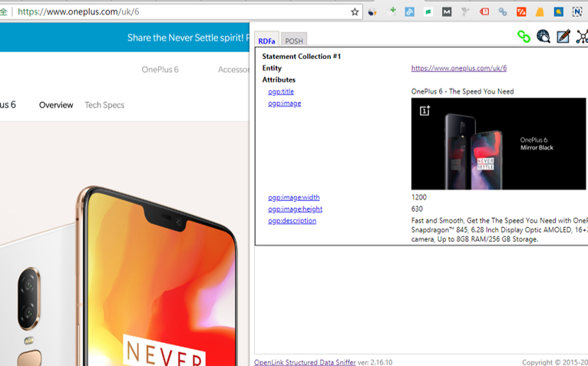Click the OnePlus 6 Mirror Black preview image

498,143
